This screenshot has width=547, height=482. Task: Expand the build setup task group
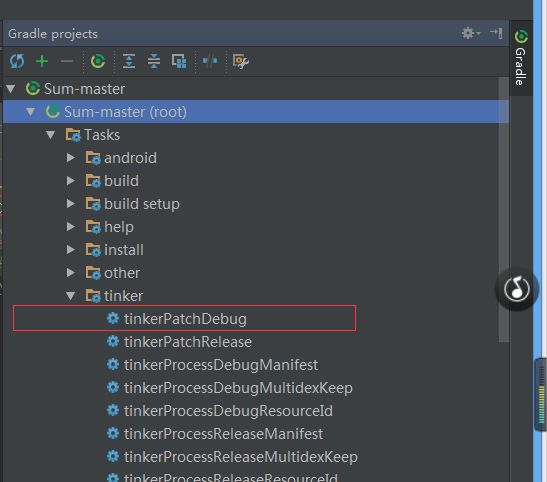71,204
